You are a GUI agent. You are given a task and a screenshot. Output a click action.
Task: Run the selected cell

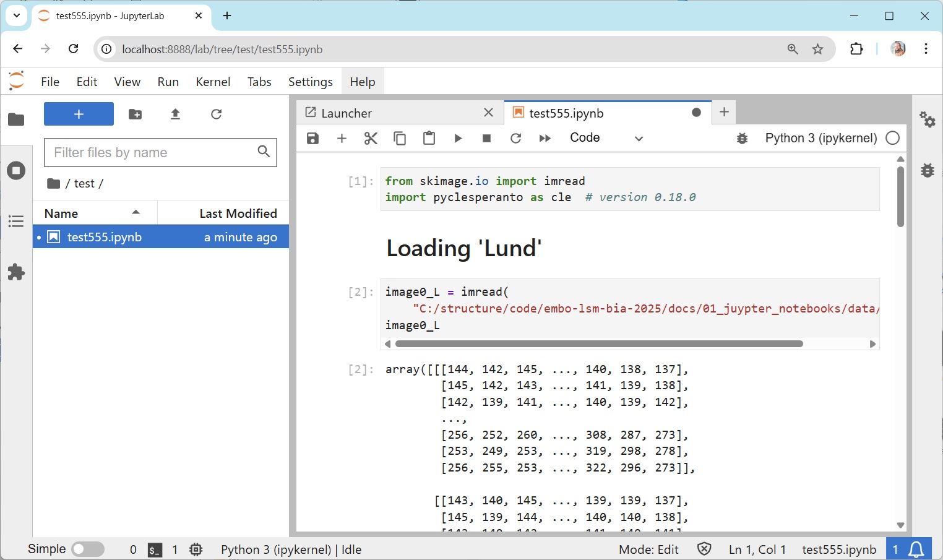point(458,138)
